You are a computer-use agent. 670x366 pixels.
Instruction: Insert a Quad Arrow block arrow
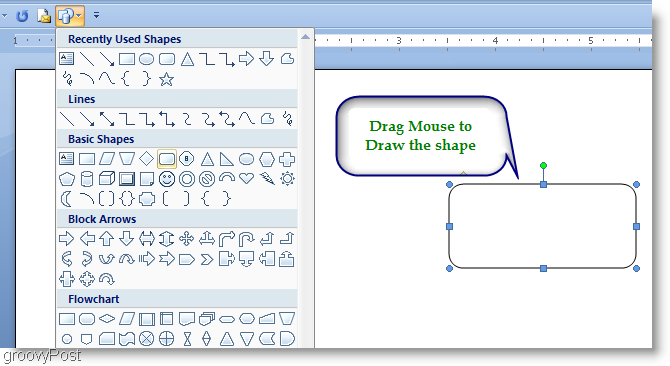coord(187,239)
